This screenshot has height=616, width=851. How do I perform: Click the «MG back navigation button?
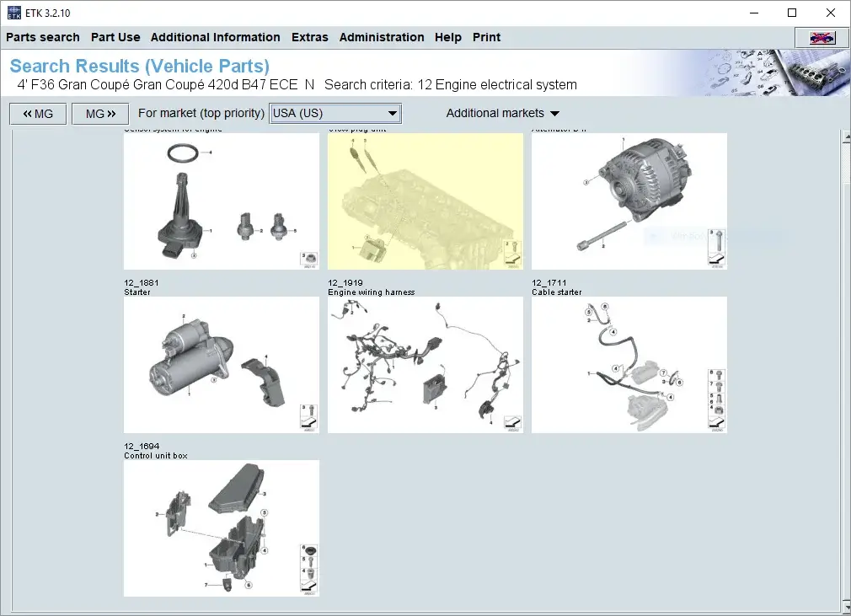point(37,113)
